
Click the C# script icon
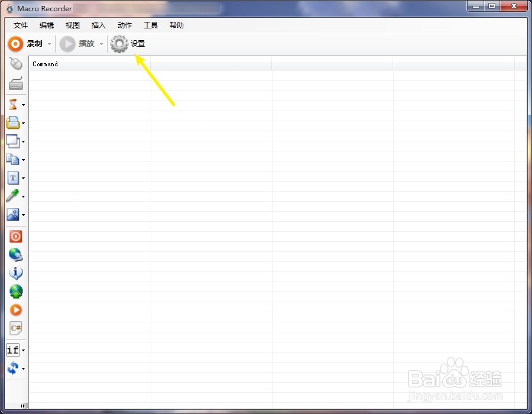point(15,328)
